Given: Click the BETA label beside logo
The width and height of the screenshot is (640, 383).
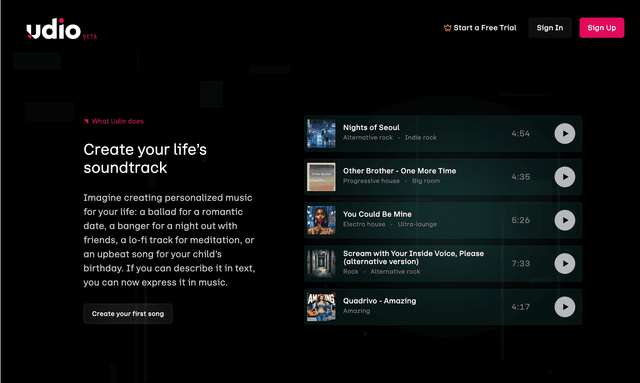Looking at the screenshot, I should [90, 37].
